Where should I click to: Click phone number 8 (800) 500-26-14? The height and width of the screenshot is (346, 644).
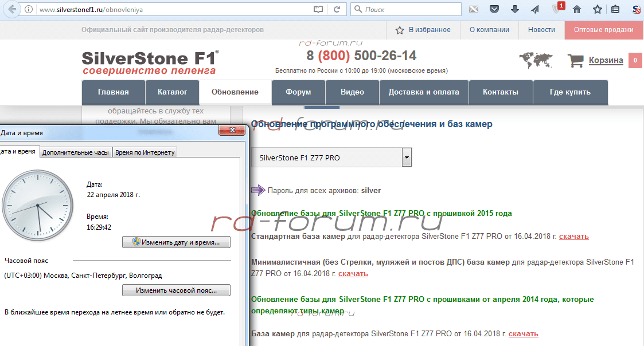pyautogui.click(x=361, y=56)
